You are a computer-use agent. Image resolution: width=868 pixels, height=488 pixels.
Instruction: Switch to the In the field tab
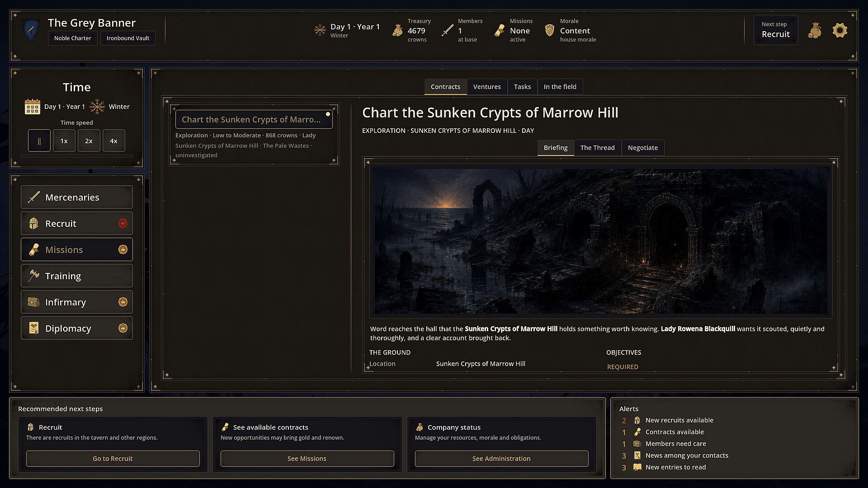tap(560, 87)
